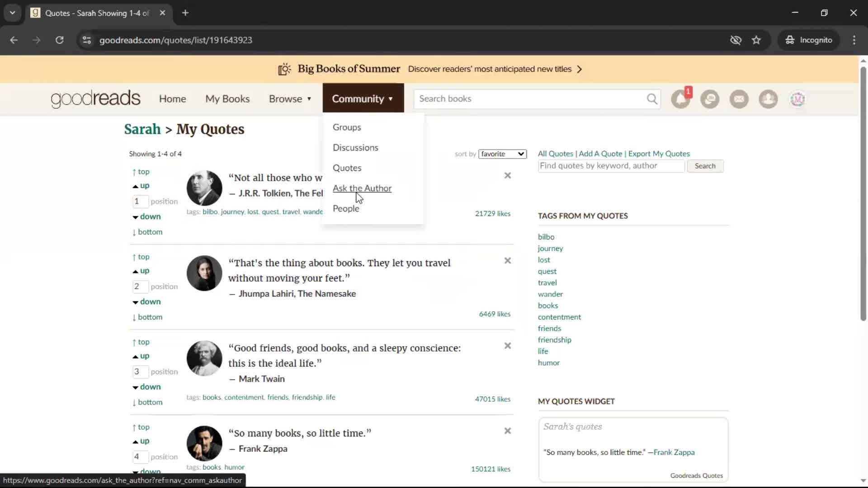Expand the Browse menu

(x=290, y=99)
